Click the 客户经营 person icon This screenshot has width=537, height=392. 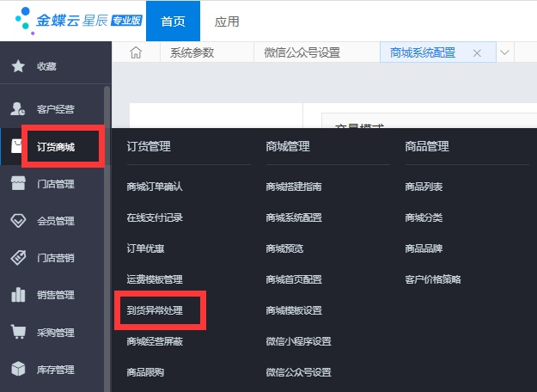(17, 108)
